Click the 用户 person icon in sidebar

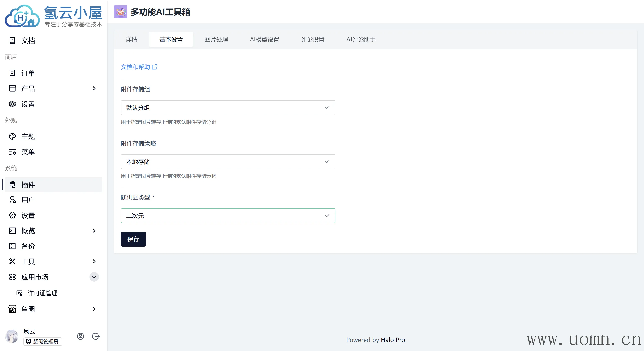click(12, 200)
